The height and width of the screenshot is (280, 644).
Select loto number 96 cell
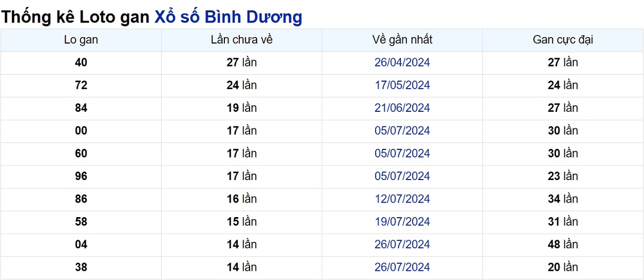pyautogui.click(x=81, y=176)
